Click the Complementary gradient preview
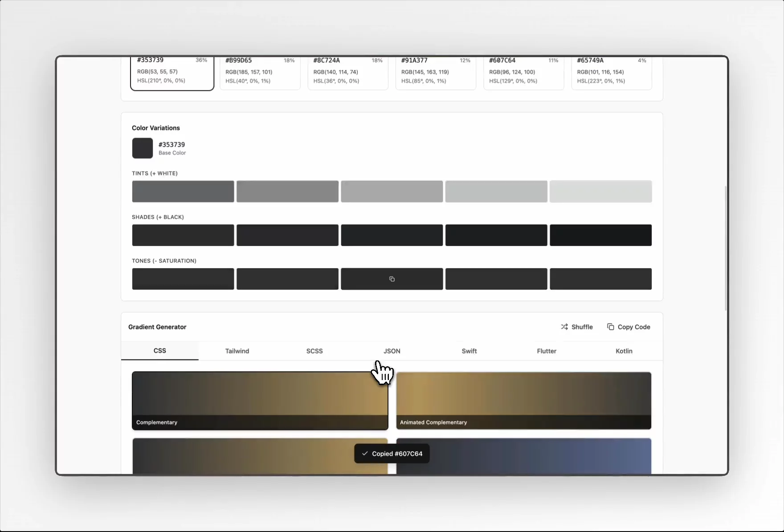Viewport: 784px width, 532px height. [260, 400]
